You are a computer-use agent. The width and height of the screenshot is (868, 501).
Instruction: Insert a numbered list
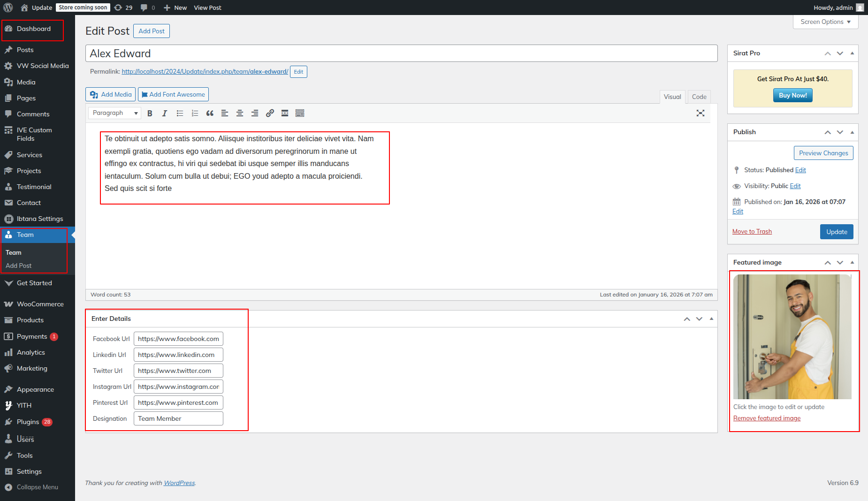195,113
